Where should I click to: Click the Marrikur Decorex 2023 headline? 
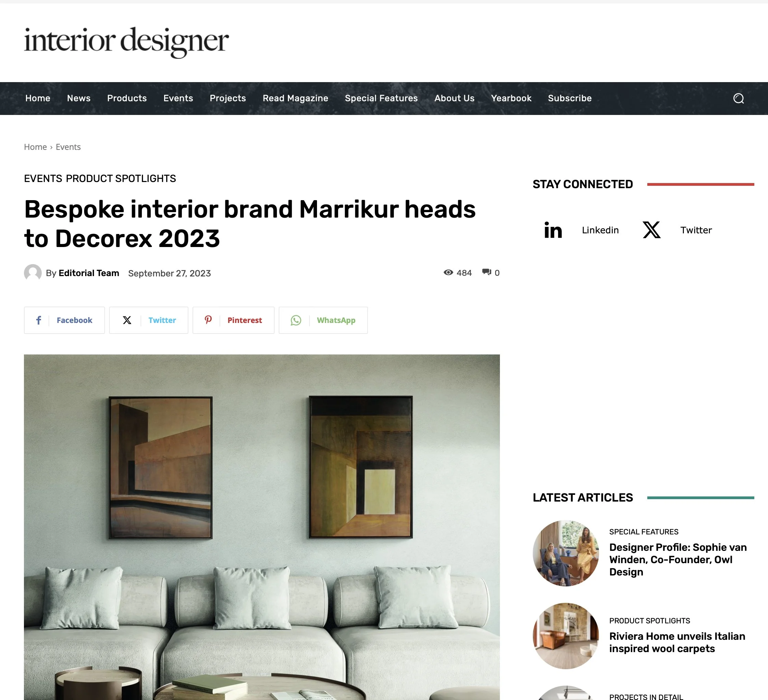(250, 224)
